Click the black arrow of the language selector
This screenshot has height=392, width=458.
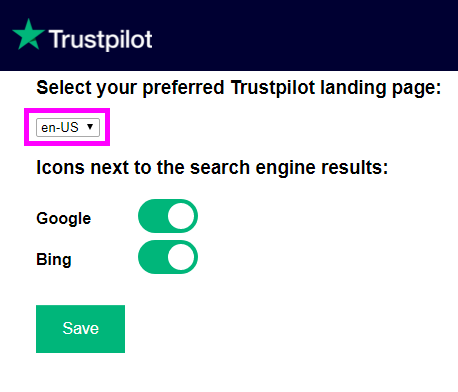(x=90, y=127)
